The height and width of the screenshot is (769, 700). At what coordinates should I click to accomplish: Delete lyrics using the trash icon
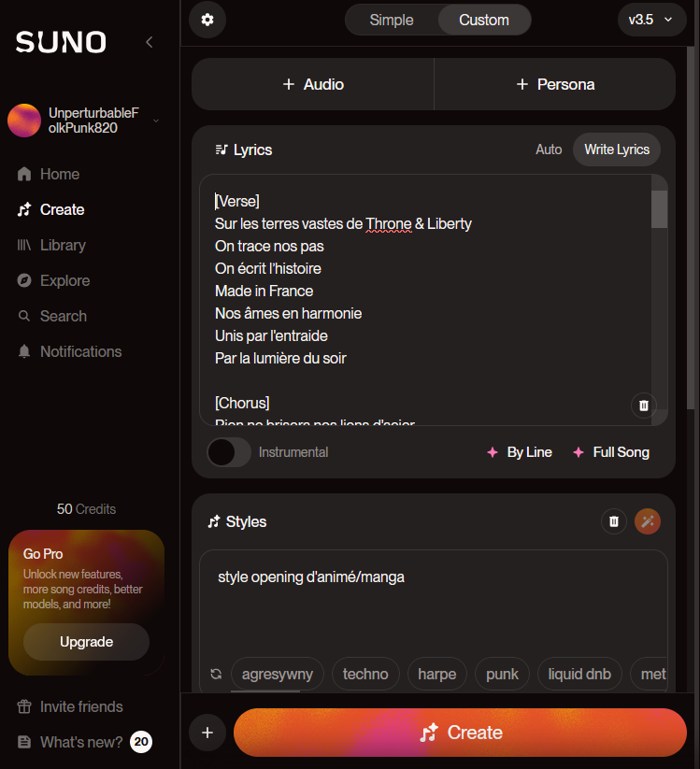click(x=643, y=406)
